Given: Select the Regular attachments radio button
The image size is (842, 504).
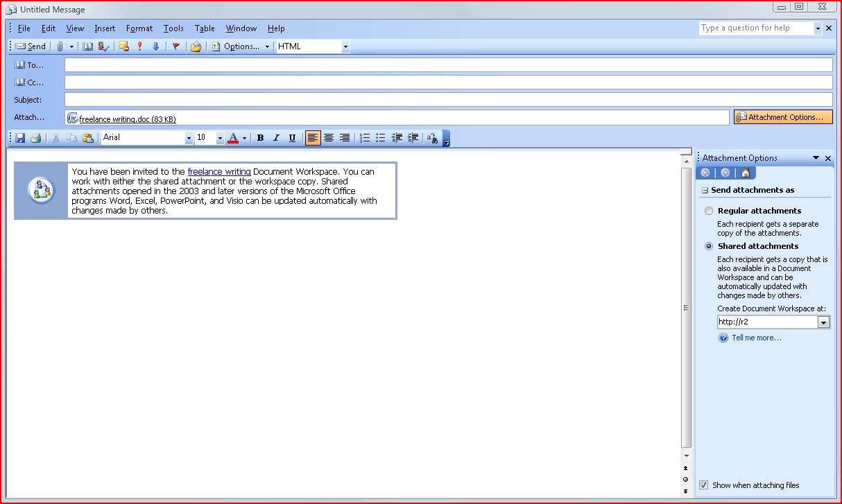Looking at the screenshot, I should point(708,211).
